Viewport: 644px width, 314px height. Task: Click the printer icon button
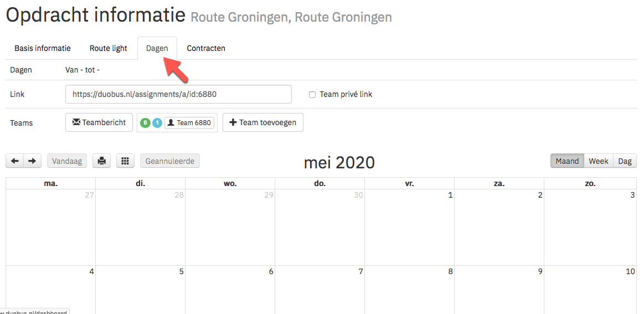[x=101, y=161]
